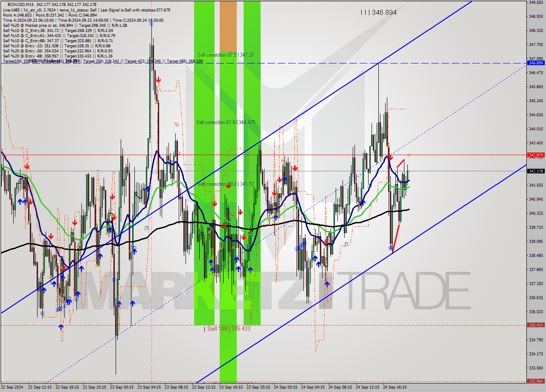546x392 pixels.
Task: Click the '24 Sep 08:15' time axis label
Action: [340, 387]
